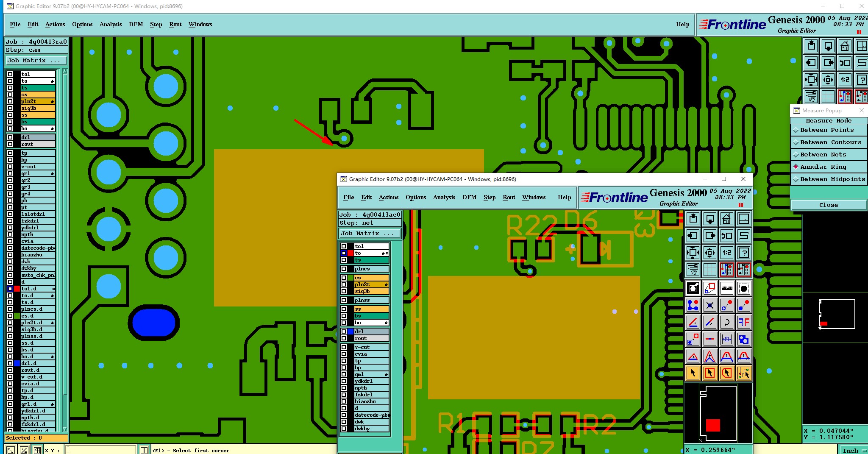Toggle the ts layer checkbox in the front window

344,260
